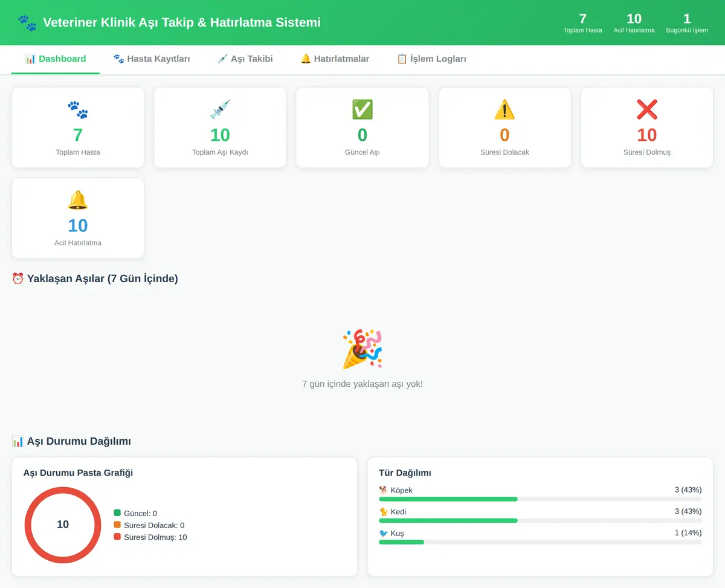Click the cat icon next to Kedi
The height and width of the screenshot is (588, 725).
click(383, 512)
